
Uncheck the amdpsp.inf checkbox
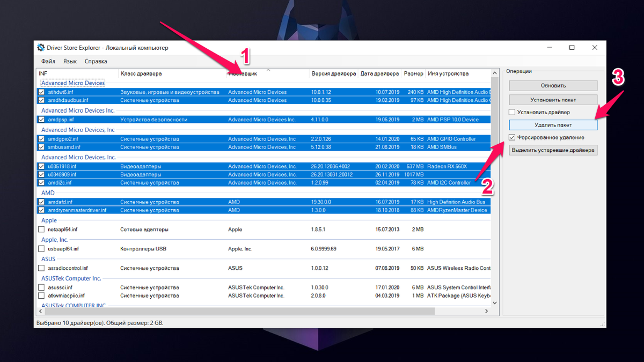pyautogui.click(x=42, y=120)
